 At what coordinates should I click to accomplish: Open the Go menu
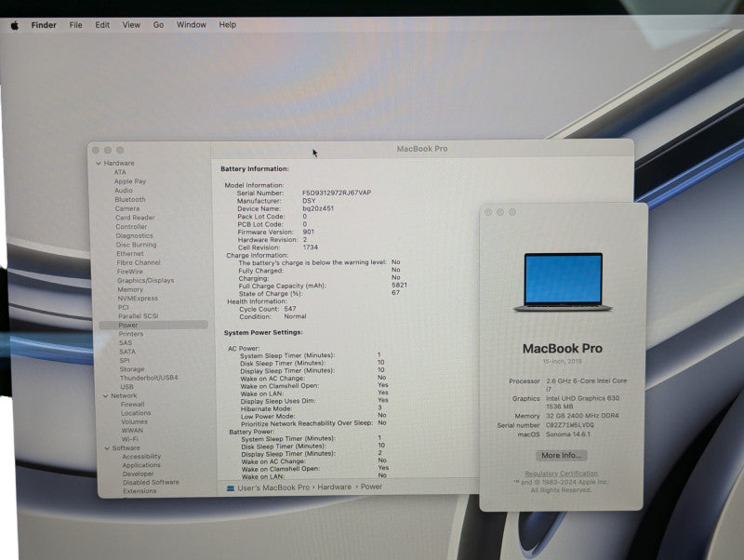(158, 25)
